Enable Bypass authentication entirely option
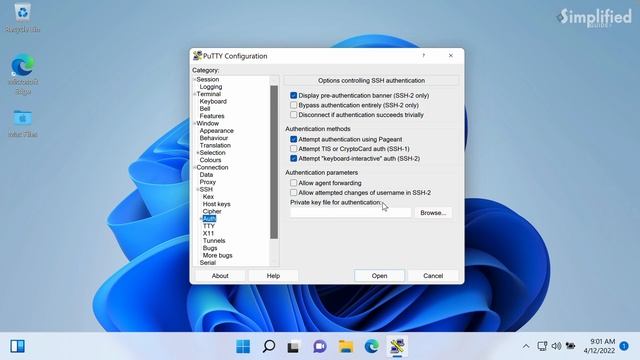 pyautogui.click(x=293, y=105)
